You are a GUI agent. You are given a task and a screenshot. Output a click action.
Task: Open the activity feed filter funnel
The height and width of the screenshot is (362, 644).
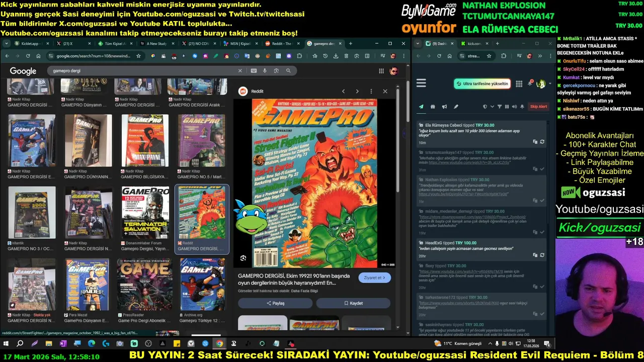click(500, 107)
